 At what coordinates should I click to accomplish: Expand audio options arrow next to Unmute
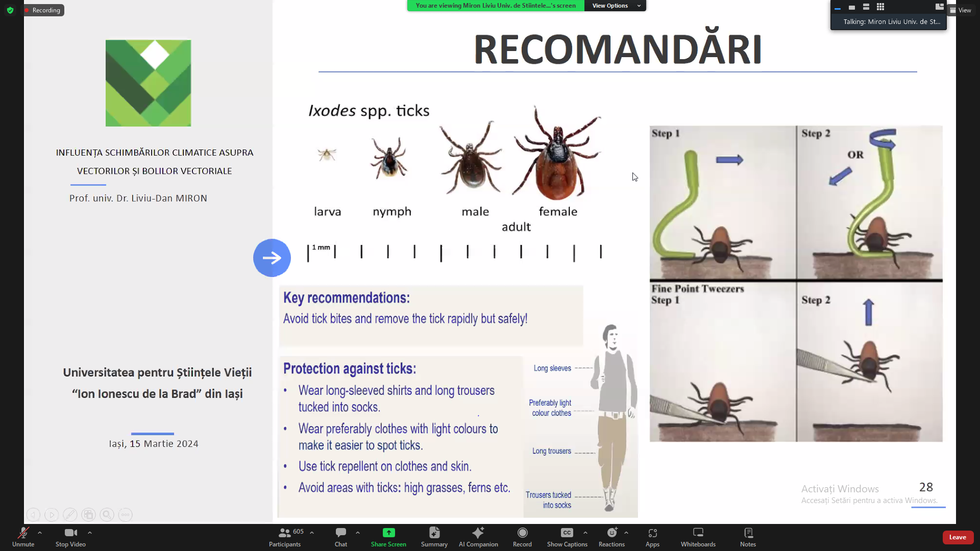click(x=40, y=533)
